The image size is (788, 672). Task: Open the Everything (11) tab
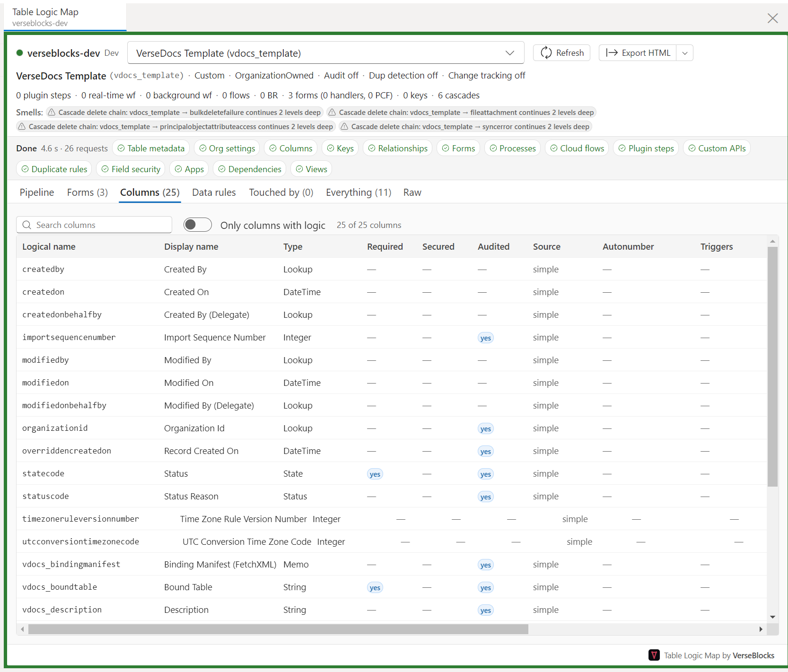(x=359, y=192)
